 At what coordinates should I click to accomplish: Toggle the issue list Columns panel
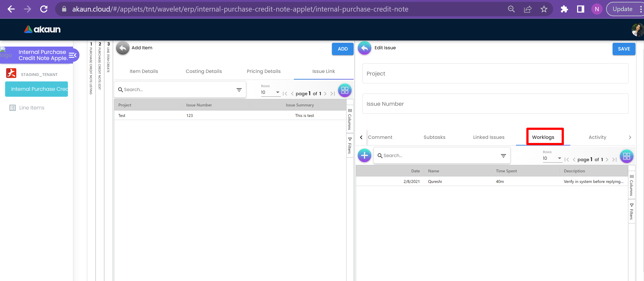pyautogui.click(x=350, y=119)
